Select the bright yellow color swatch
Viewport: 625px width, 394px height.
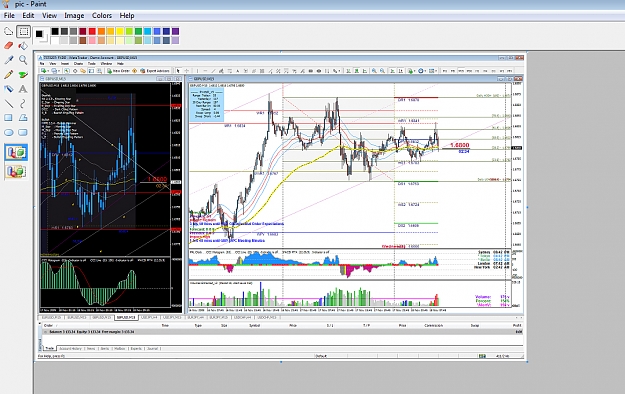(120, 31)
